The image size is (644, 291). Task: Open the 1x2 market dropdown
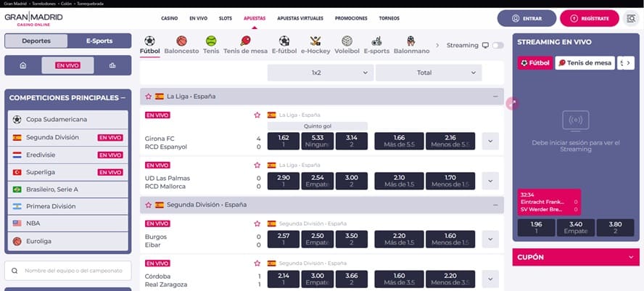(x=321, y=73)
